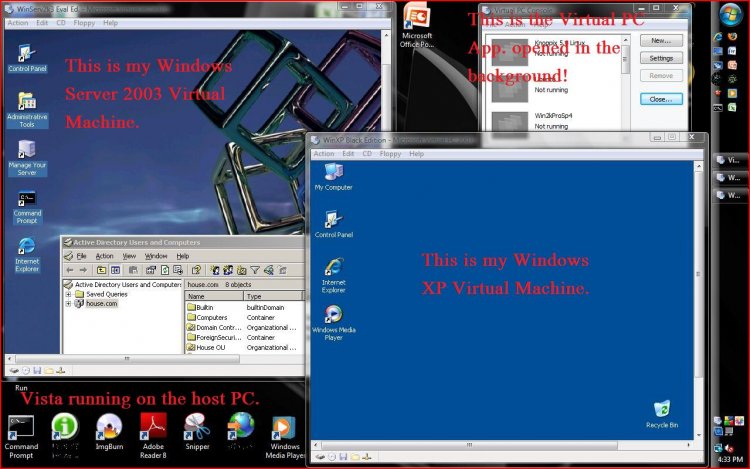The height and width of the screenshot is (469, 750).
Task: Click filter funnel icon in AD toolbar
Action: pyautogui.click(x=255, y=270)
